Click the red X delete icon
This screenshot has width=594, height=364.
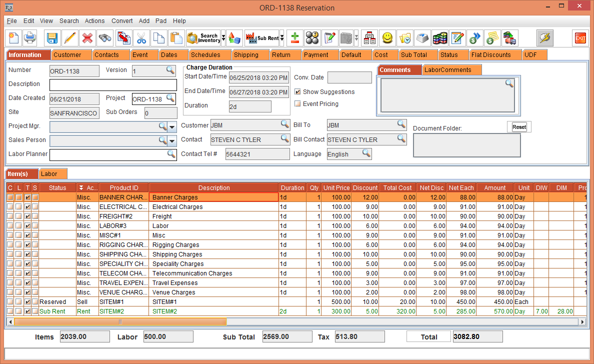click(x=87, y=38)
